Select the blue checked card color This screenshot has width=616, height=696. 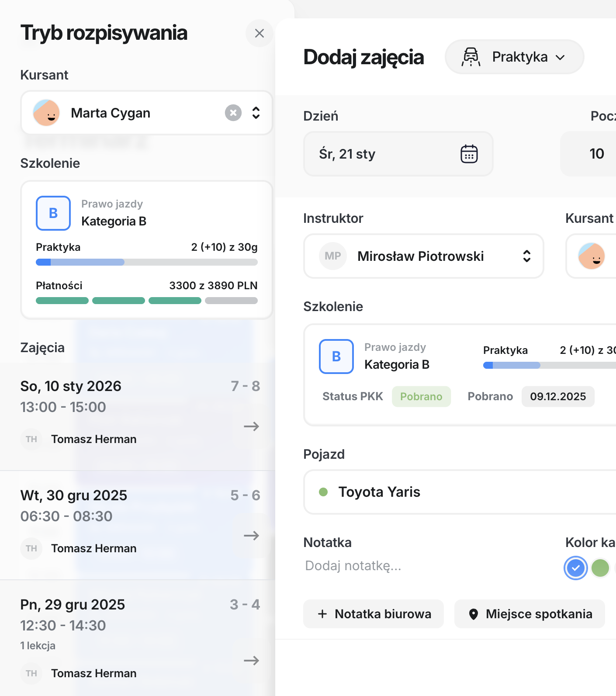pyautogui.click(x=575, y=568)
